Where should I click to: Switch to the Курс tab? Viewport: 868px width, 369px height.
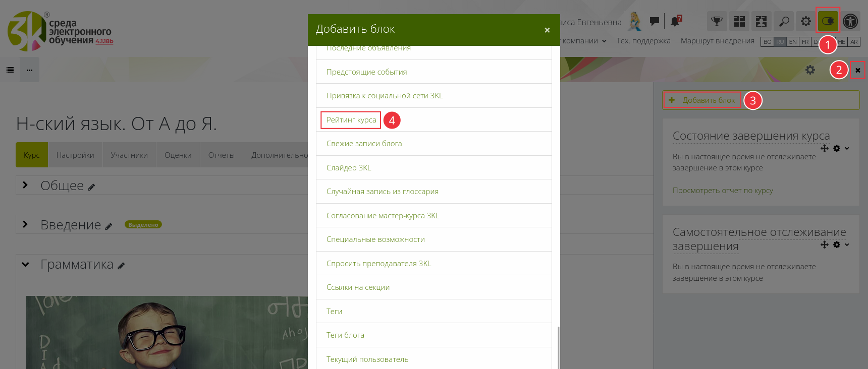pyautogui.click(x=32, y=155)
